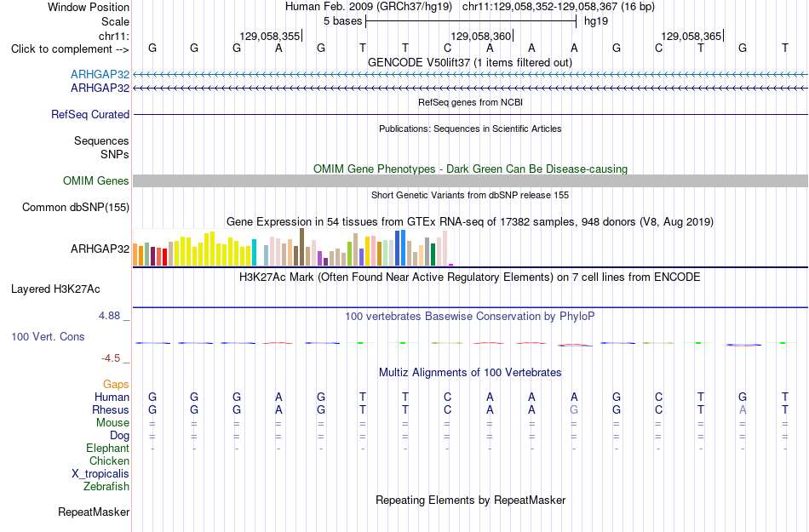Click 'Short Genetic Variants from dbSNP release 155'
Screen dimensions: 809x532
click(x=470, y=196)
